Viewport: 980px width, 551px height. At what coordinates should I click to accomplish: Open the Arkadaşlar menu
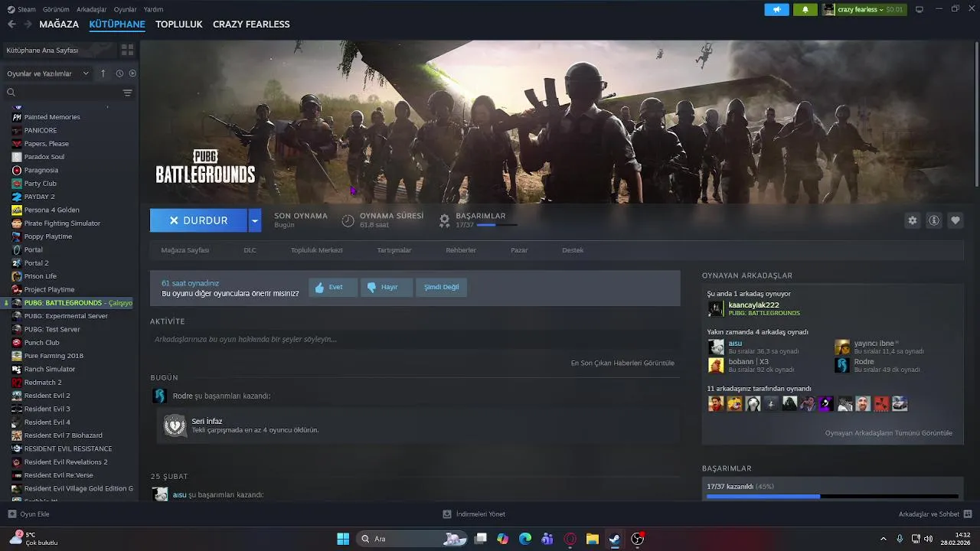coord(92,9)
